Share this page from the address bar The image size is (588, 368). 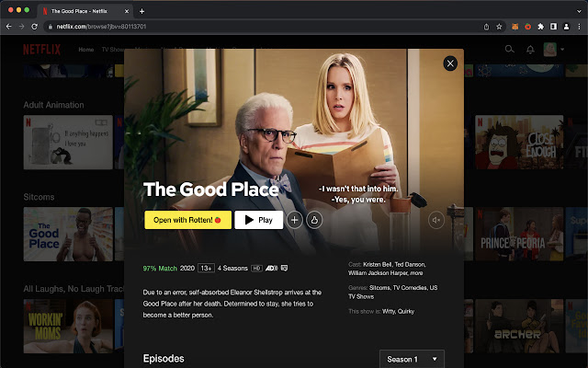486,27
